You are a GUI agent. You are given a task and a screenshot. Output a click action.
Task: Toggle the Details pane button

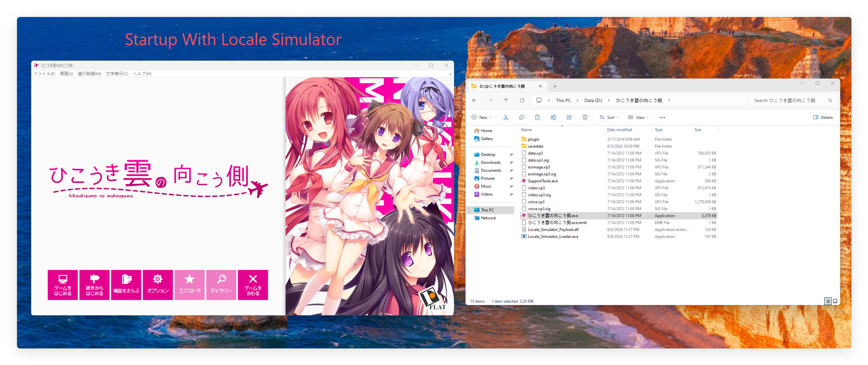[x=822, y=117]
